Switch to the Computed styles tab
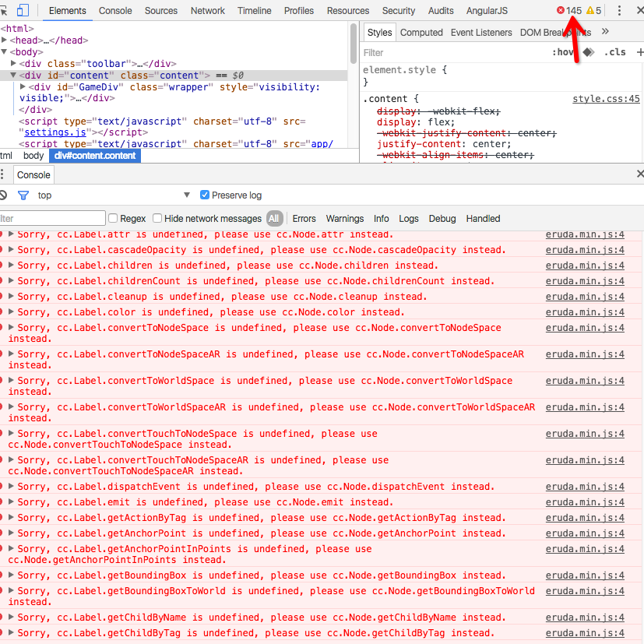644x644 pixels. pyautogui.click(x=421, y=33)
